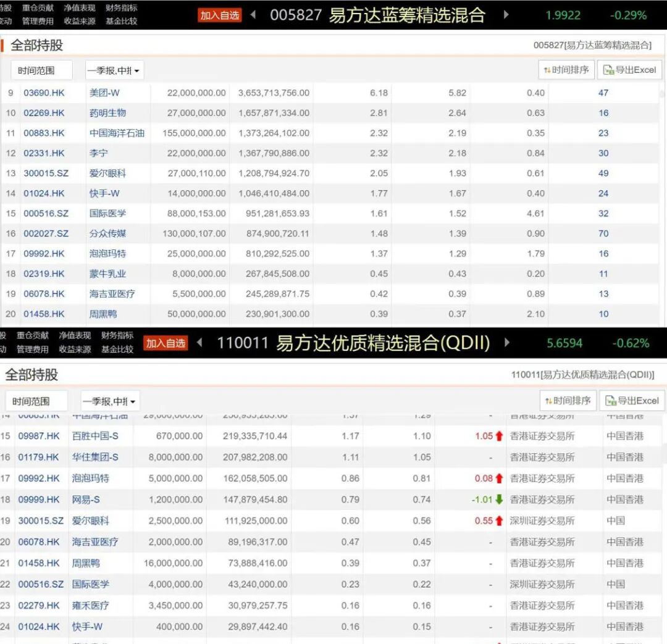Open 重仓贡献 tab in the 110011 fund menu

[33, 335]
